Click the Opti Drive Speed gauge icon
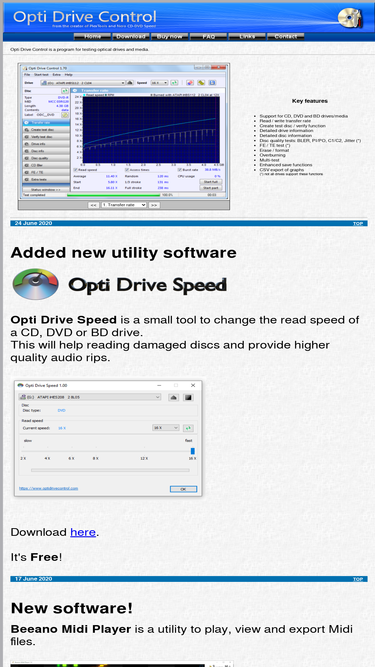 click(36, 284)
